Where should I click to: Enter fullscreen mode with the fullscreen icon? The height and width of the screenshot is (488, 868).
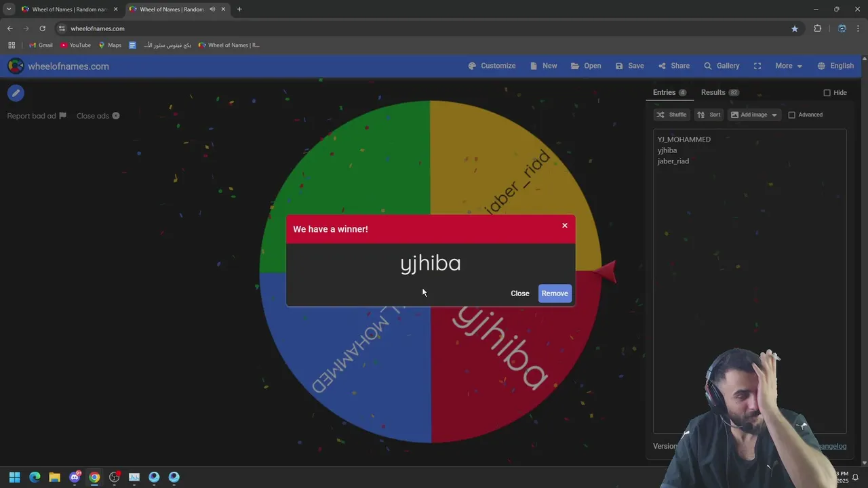[x=757, y=66]
